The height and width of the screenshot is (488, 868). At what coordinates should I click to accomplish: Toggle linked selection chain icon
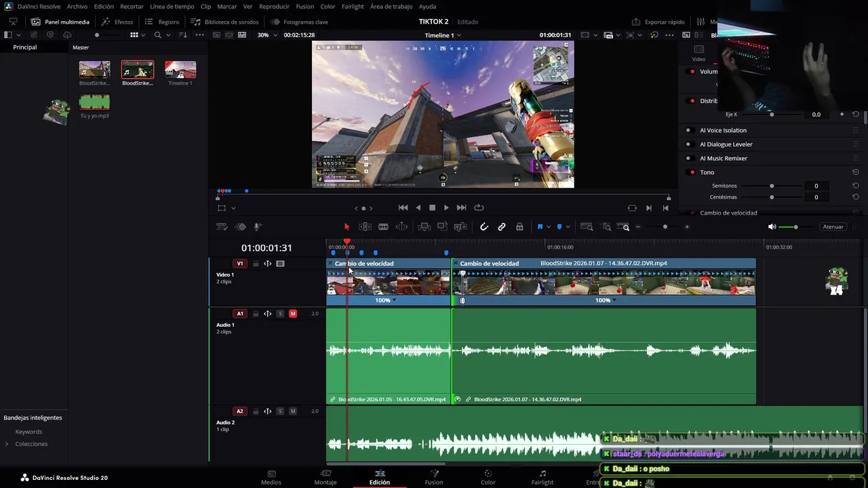point(502,227)
